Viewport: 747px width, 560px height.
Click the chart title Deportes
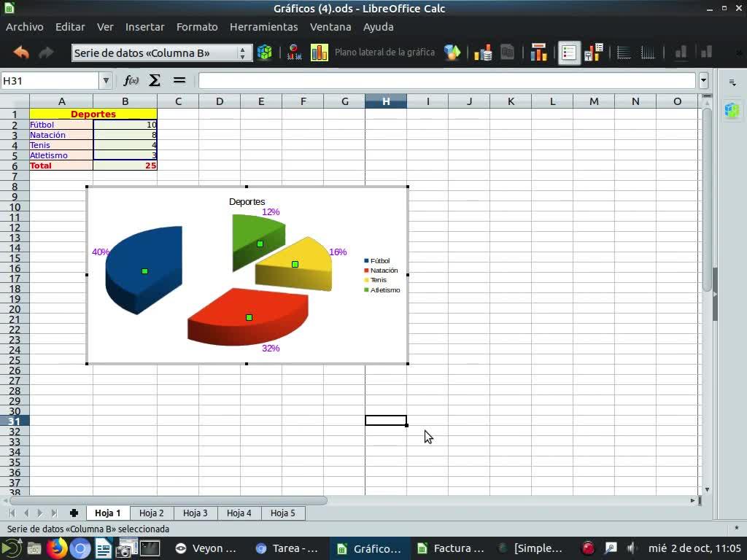(247, 201)
